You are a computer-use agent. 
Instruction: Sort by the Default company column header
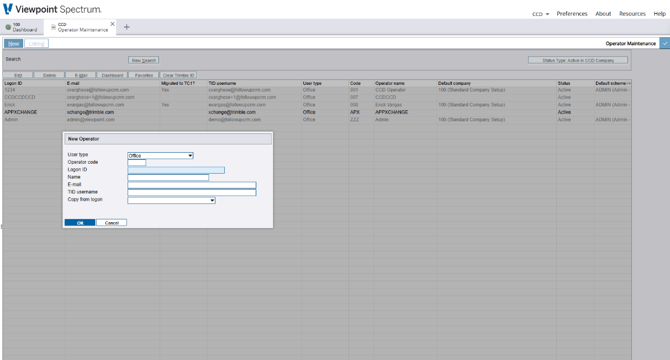pos(454,83)
